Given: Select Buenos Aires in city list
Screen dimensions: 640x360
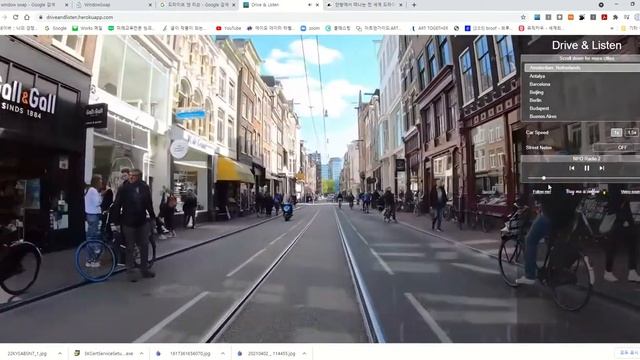Looking at the screenshot, I should tap(542, 116).
